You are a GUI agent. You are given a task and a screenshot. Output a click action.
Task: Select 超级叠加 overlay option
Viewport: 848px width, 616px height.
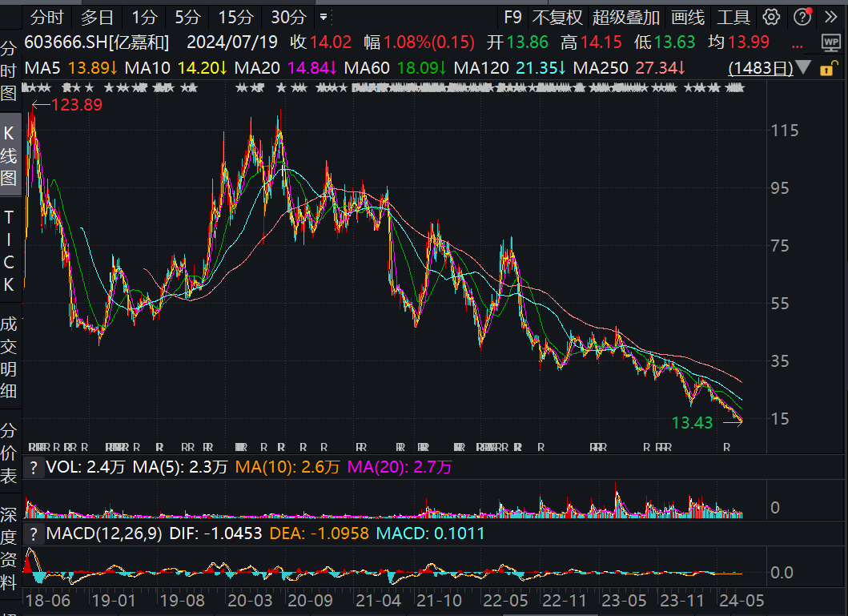click(x=625, y=18)
